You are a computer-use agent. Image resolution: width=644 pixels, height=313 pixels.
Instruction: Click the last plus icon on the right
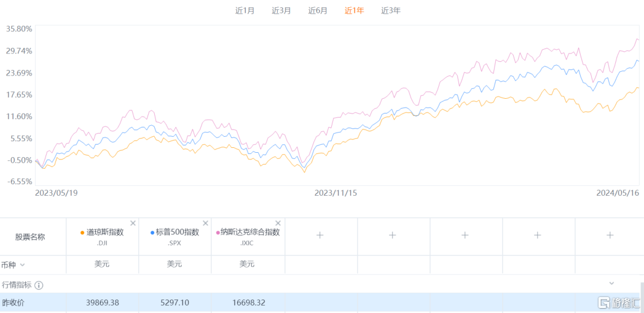click(610, 235)
